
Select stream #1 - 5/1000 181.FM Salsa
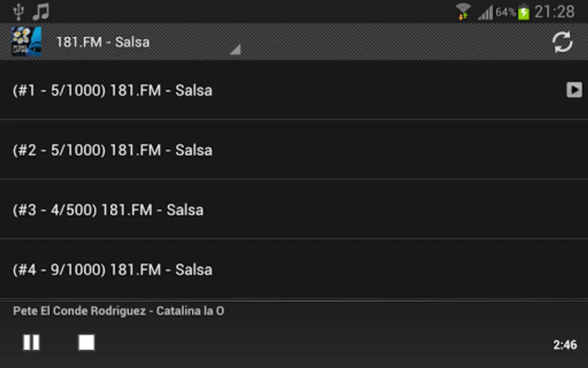click(x=294, y=90)
